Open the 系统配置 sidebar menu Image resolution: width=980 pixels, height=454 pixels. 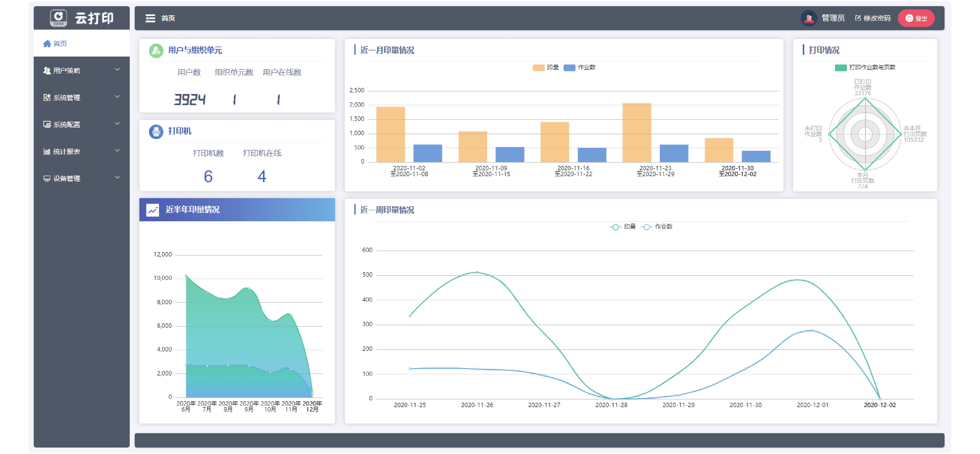coord(81,125)
